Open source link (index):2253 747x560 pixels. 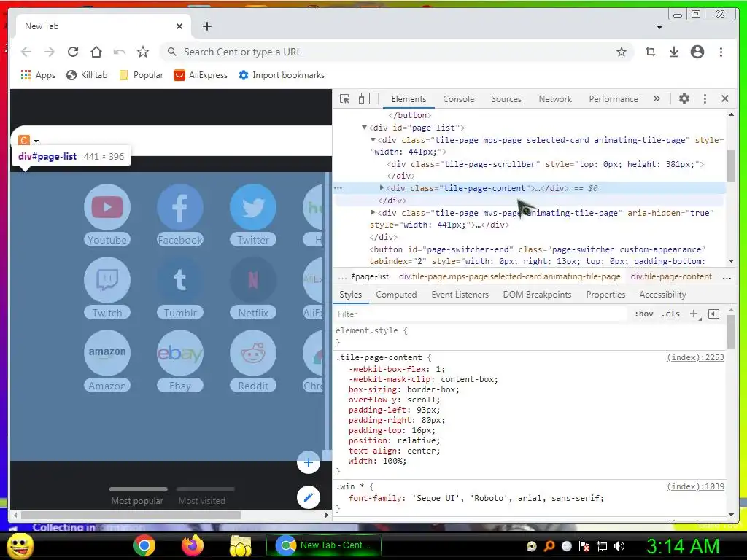coord(695,357)
